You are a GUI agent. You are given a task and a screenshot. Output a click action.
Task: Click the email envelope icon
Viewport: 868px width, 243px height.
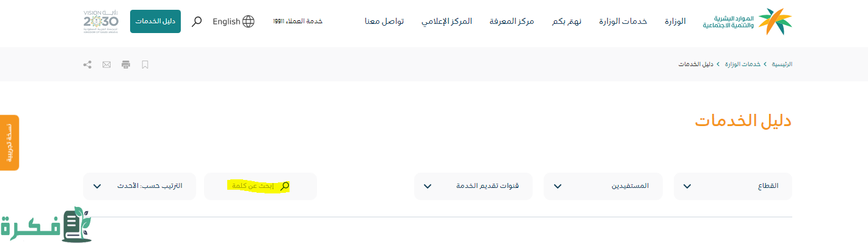pyautogui.click(x=107, y=64)
